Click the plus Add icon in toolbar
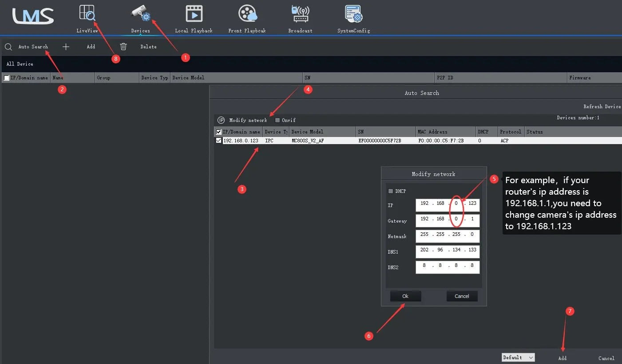Image resolution: width=622 pixels, height=364 pixels. 66,47
